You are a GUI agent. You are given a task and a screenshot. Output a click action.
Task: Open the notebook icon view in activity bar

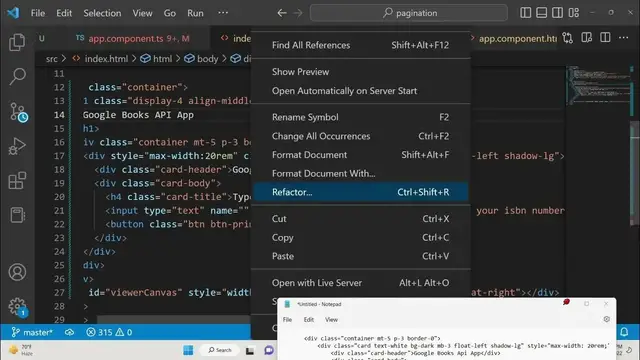pyautogui.click(x=17, y=215)
